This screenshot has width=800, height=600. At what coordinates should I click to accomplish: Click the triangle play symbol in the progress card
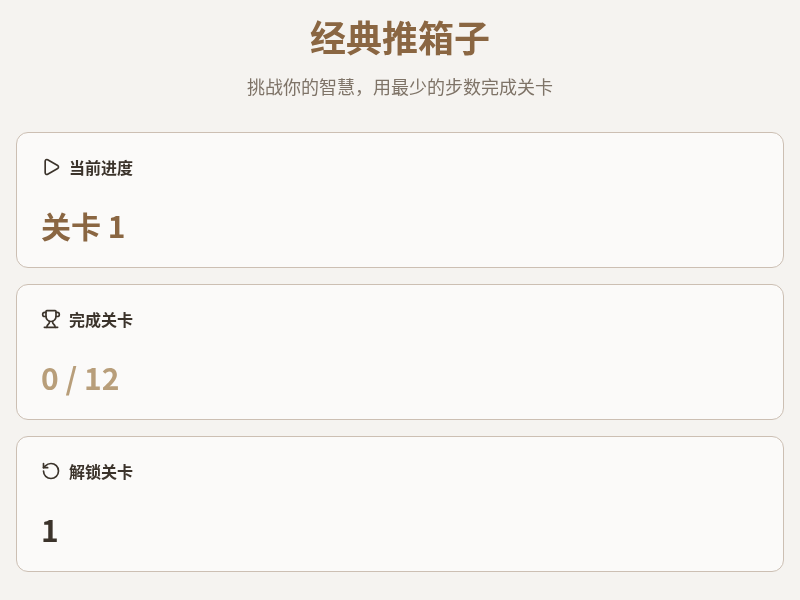pos(50,167)
